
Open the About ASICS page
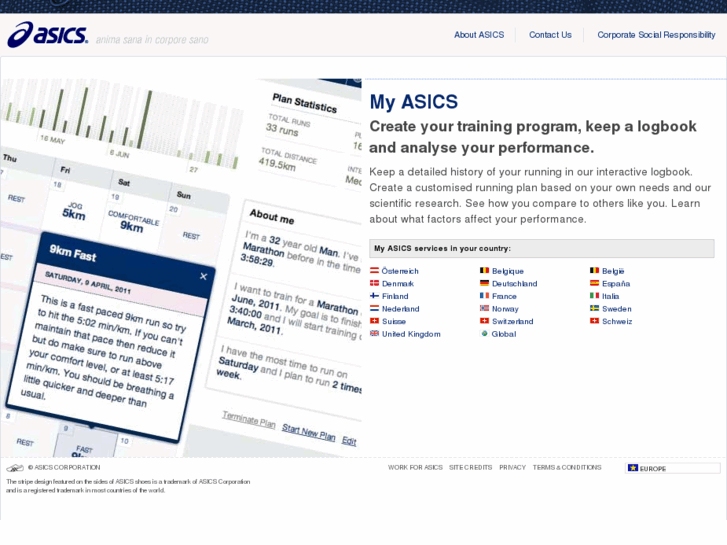479,35
